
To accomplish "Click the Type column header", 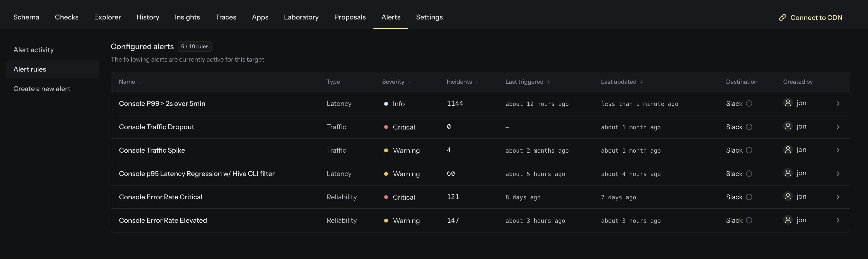I will click(x=333, y=82).
